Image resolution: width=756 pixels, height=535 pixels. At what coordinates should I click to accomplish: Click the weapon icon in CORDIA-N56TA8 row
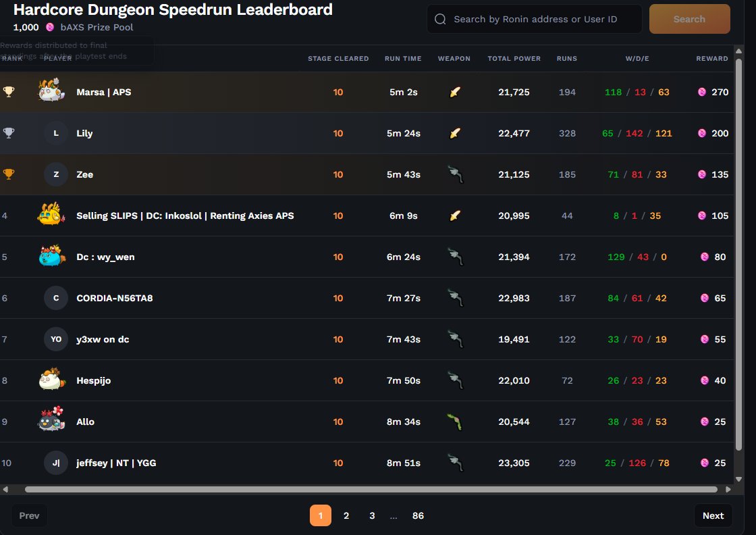[456, 298]
